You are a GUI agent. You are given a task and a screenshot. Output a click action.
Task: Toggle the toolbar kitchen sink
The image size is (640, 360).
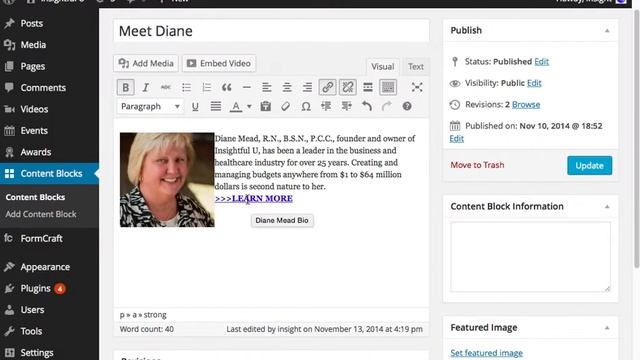[388, 87]
